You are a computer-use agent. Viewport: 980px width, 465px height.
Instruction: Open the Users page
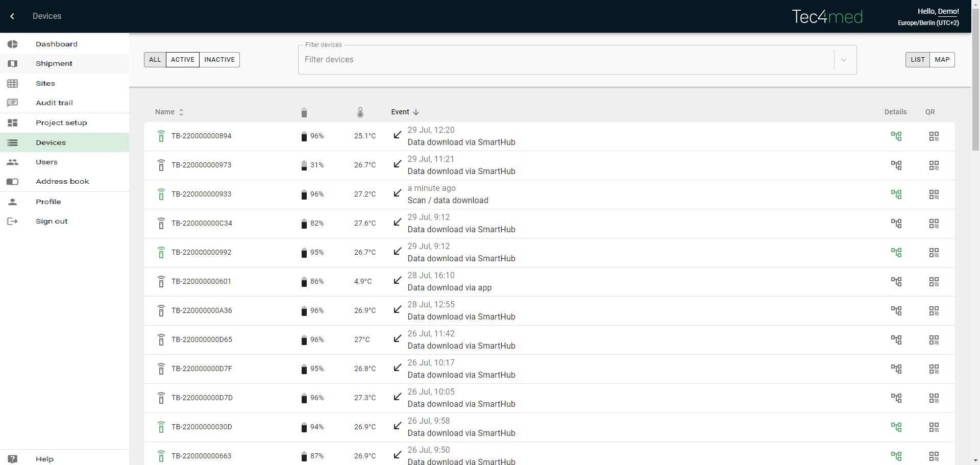point(64,162)
